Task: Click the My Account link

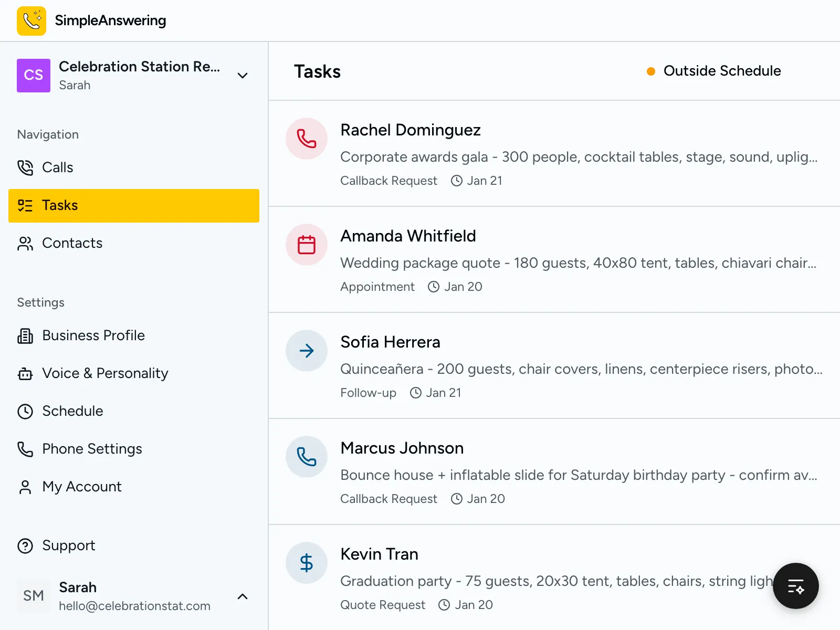Action: 81,487
